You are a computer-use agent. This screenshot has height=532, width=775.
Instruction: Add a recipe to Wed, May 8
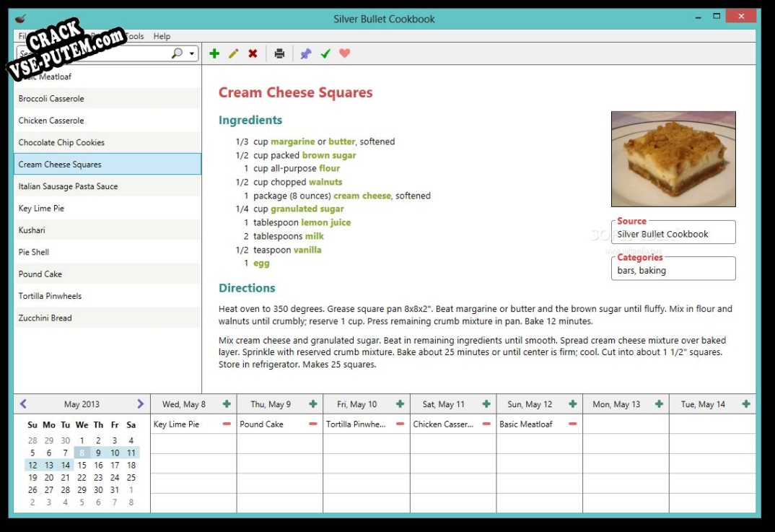[227, 404]
